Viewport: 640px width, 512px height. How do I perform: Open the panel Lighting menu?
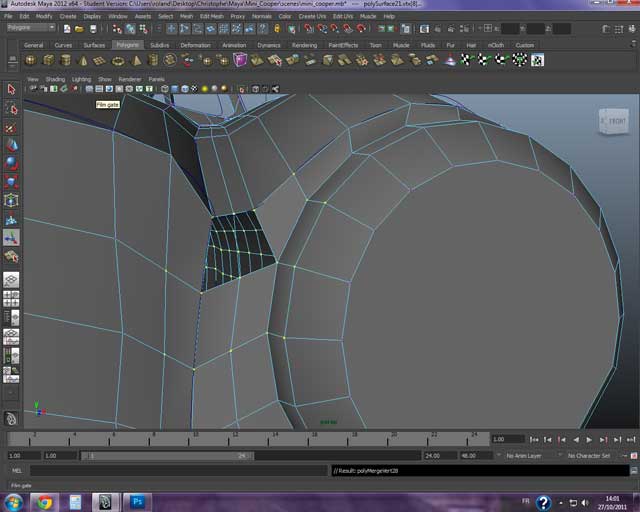[81, 79]
